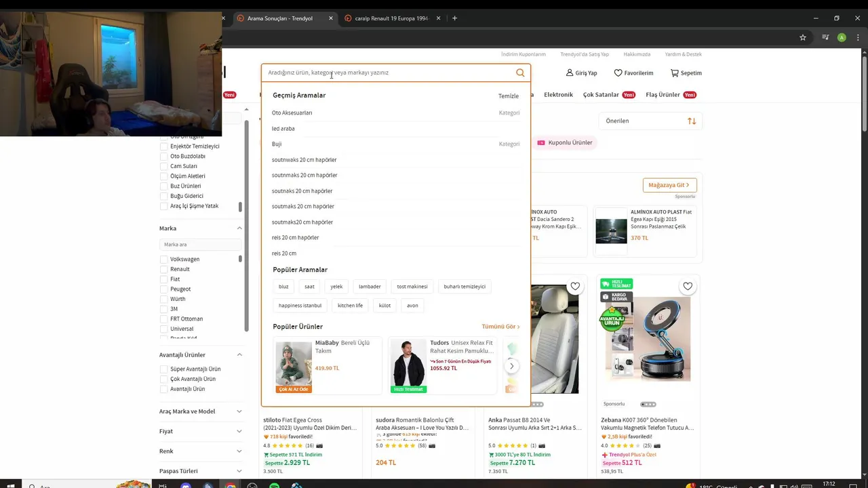Screen dimensions: 868x488
Task: Expand the Fiyat filter section
Action: click(x=239, y=431)
